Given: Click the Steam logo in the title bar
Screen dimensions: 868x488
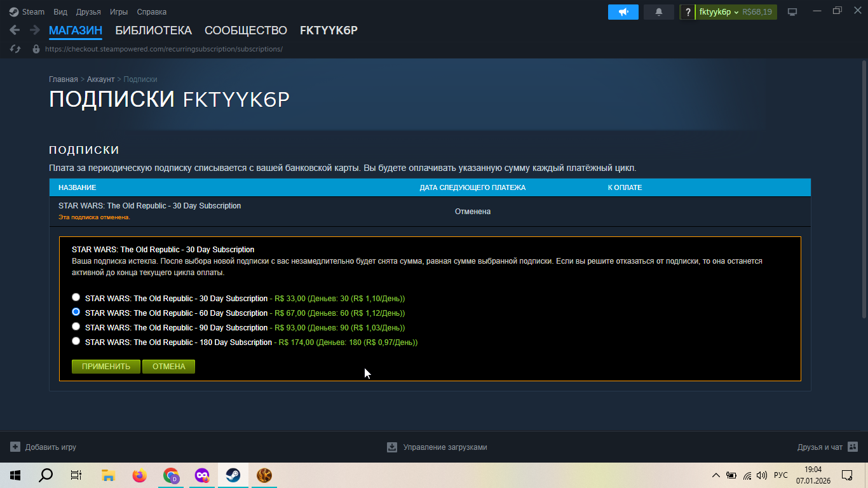Looking at the screenshot, I should 14,11.
